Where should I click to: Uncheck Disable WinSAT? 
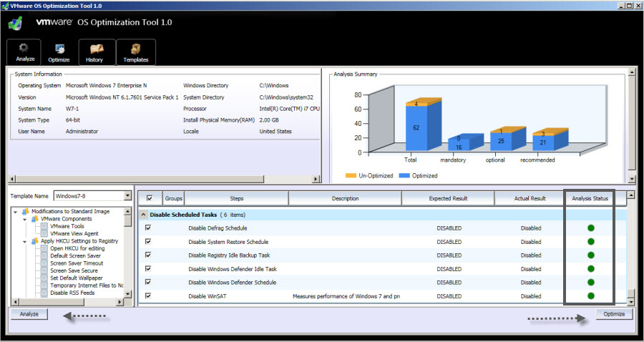tap(148, 295)
